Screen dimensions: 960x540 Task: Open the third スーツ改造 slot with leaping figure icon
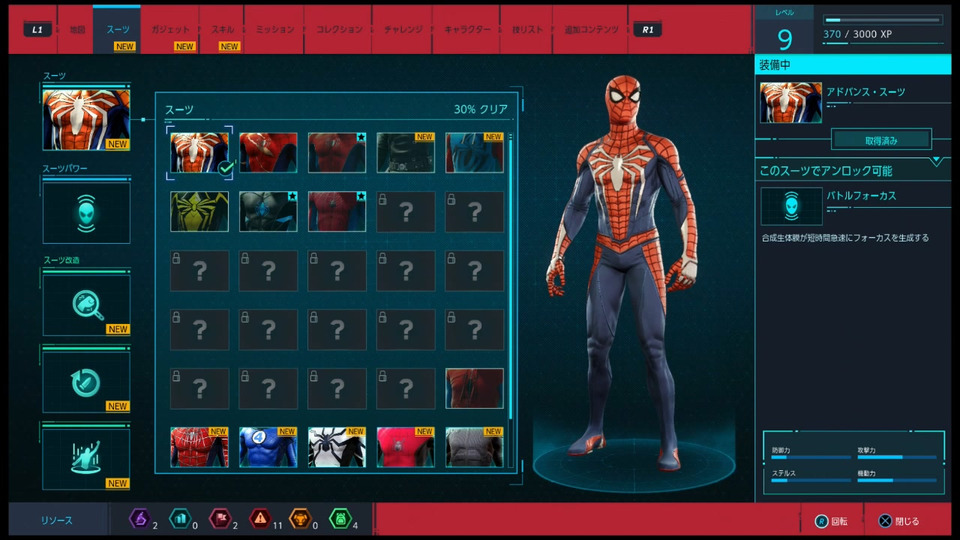pos(86,459)
